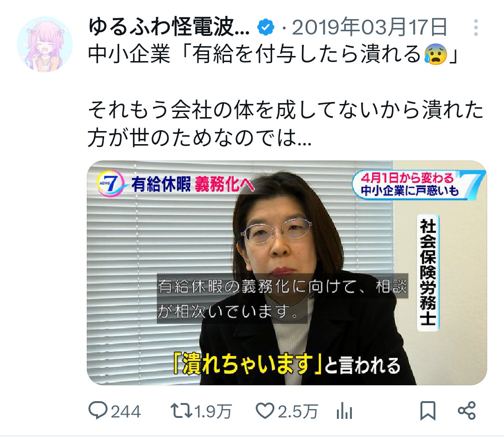
Task: Open the three-dot more options menu
Action: [x=476, y=28]
